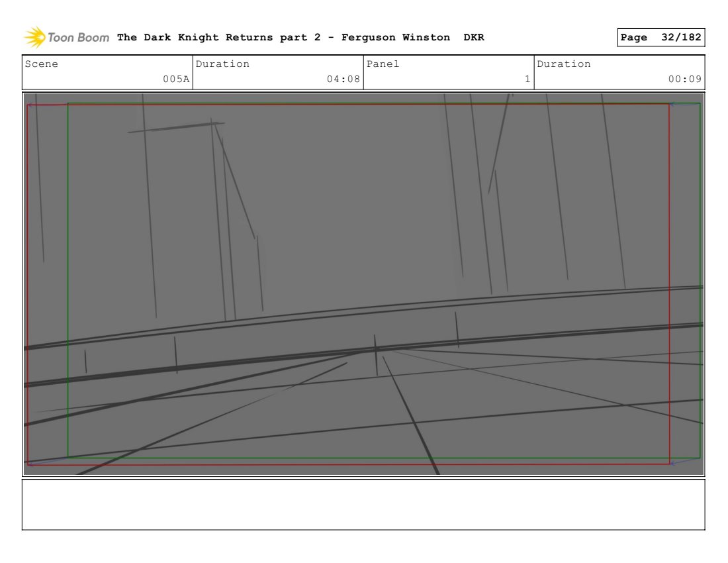Image resolution: width=728 pixels, height=563 pixels.
Task: Select the scene number '005A'
Action: [x=176, y=79]
